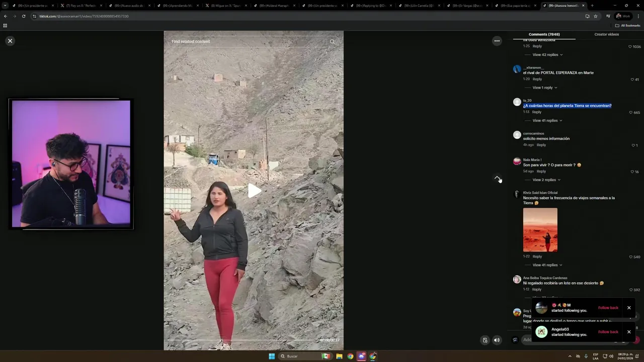The width and height of the screenshot is (644, 362).
Task: Open ts_20 user avatar
Action: click(517, 102)
